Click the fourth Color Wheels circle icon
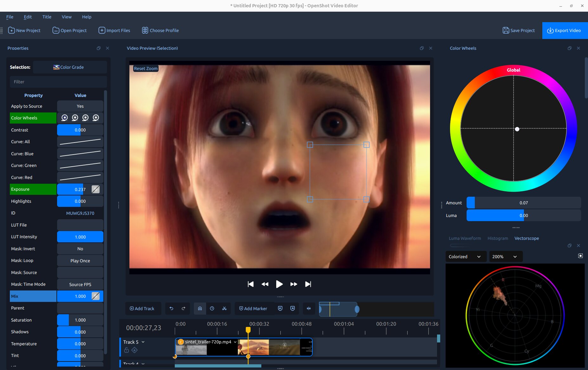The height and width of the screenshot is (370, 588). click(x=96, y=118)
